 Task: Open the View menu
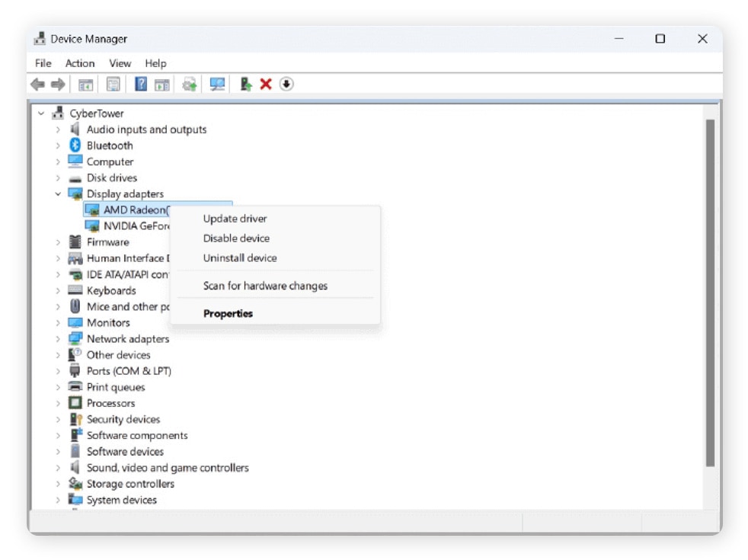[x=120, y=63]
